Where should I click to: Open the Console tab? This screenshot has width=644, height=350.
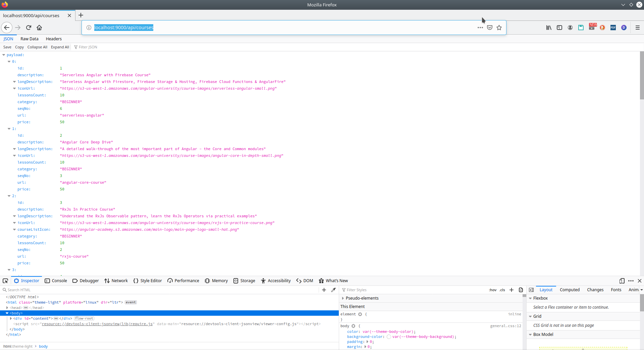(x=56, y=281)
